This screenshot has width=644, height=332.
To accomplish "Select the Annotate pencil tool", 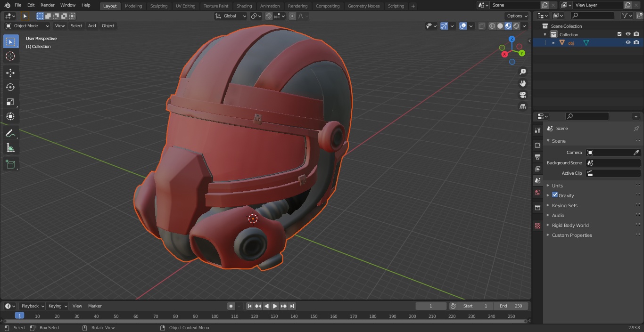I will pos(10,134).
